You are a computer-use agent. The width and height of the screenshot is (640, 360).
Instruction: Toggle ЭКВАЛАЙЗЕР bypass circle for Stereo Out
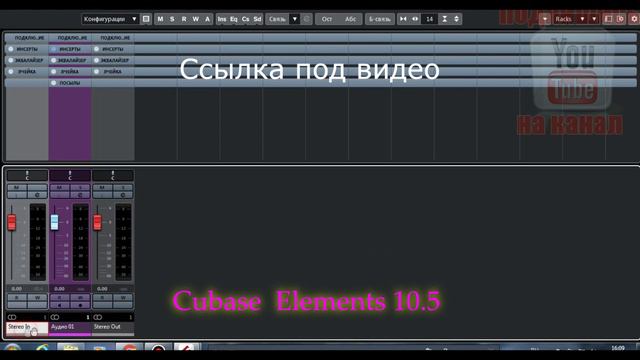[x=96, y=60]
